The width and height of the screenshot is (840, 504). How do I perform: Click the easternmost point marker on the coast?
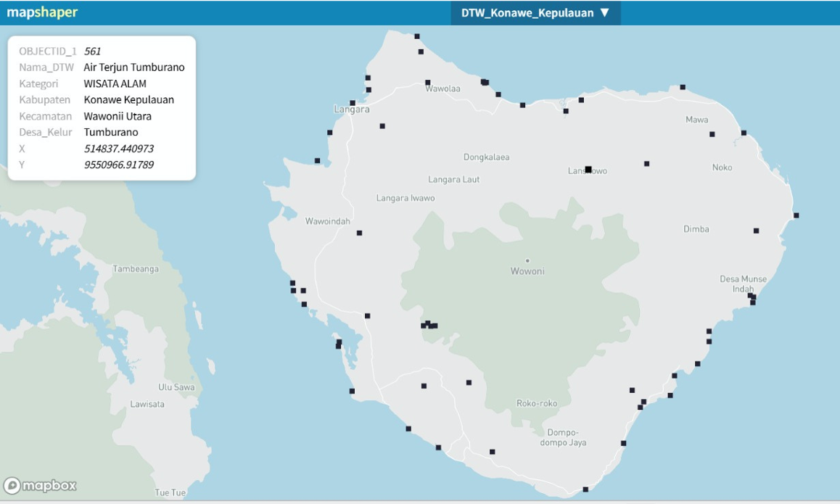796,215
